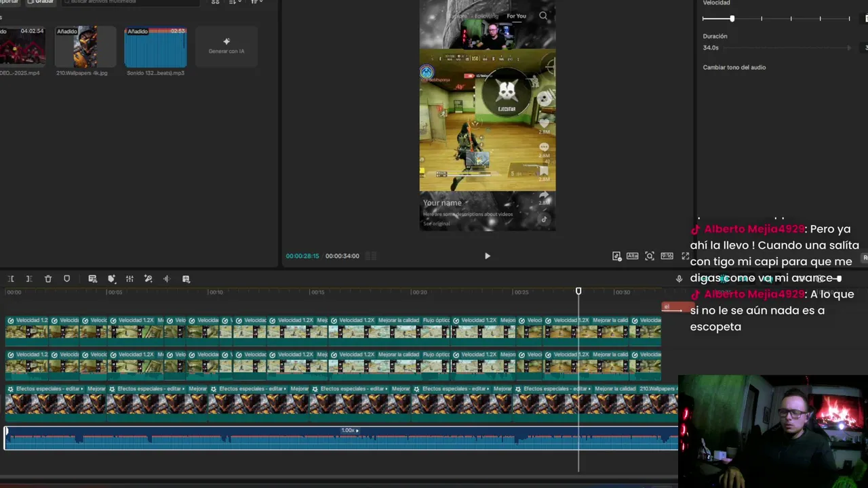Viewport: 868px width, 488px height.
Task: Select the Sonido 132 beats mp3 thumbnail
Action: [155, 47]
